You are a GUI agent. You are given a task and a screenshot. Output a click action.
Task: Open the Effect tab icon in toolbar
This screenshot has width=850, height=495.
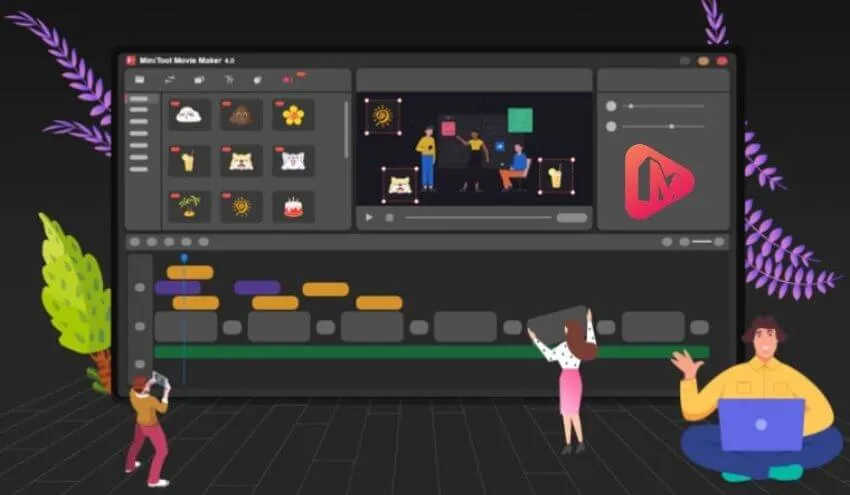click(199, 80)
